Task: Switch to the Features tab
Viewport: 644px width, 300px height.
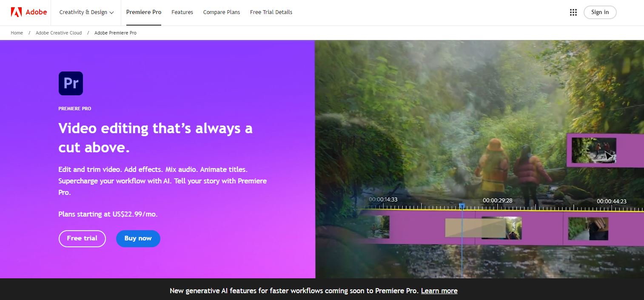Action: pos(182,12)
